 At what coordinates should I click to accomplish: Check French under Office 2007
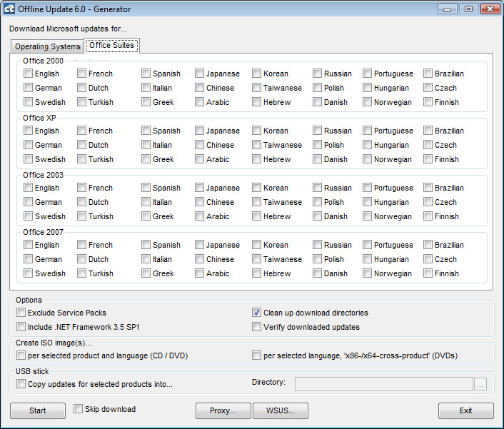pyautogui.click(x=81, y=245)
